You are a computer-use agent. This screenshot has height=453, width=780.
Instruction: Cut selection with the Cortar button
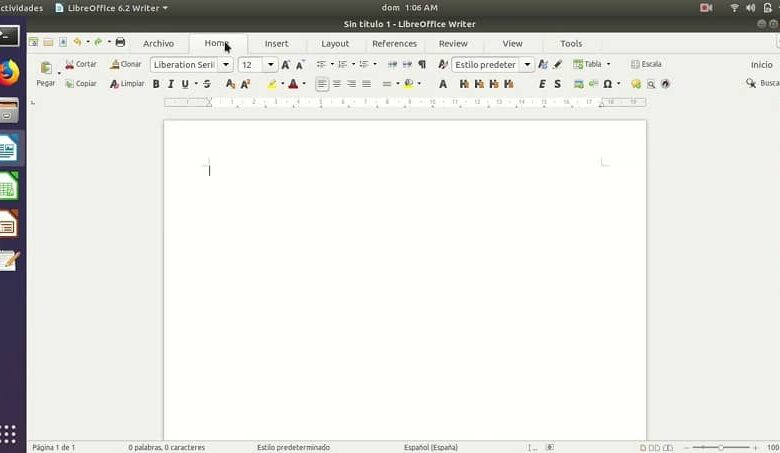tap(81, 64)
